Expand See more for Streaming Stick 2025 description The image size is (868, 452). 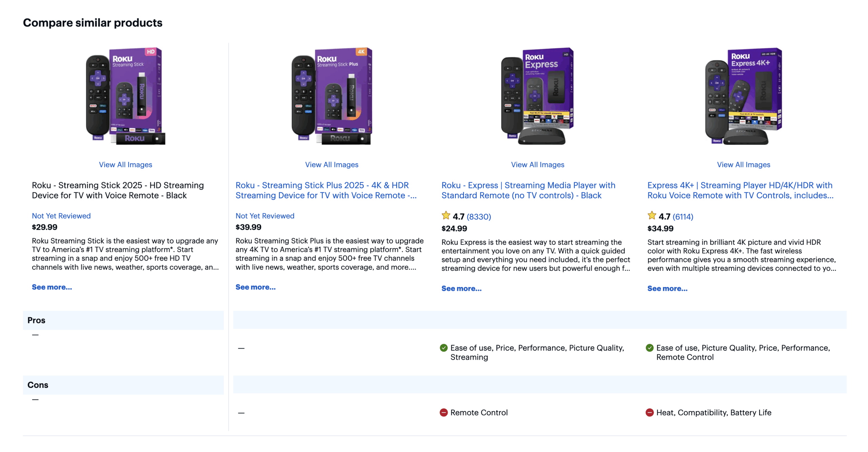coord(52,287)
